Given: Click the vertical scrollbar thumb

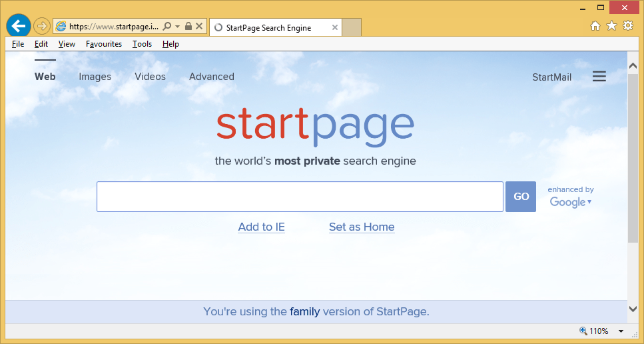Looking at the screenshot, I should coord(633,158).
